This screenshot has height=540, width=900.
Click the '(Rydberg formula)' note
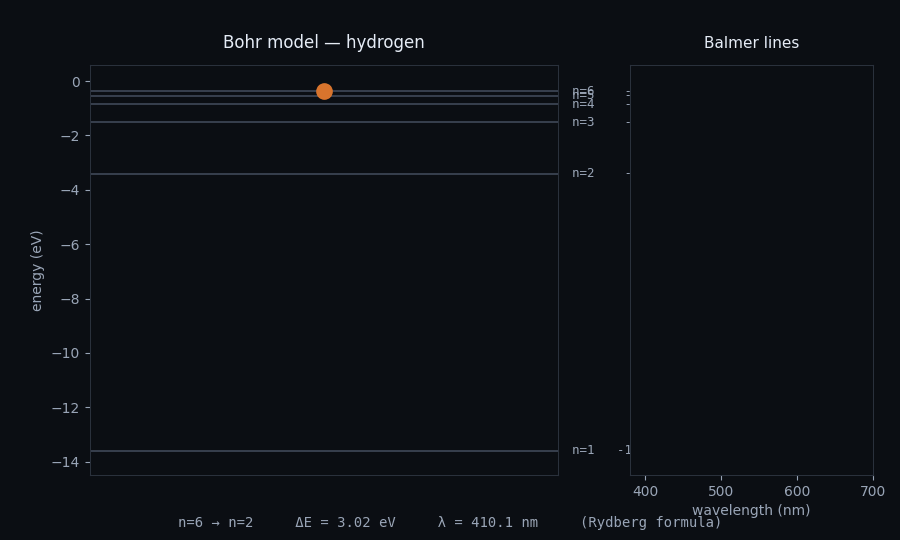[651, 522]
